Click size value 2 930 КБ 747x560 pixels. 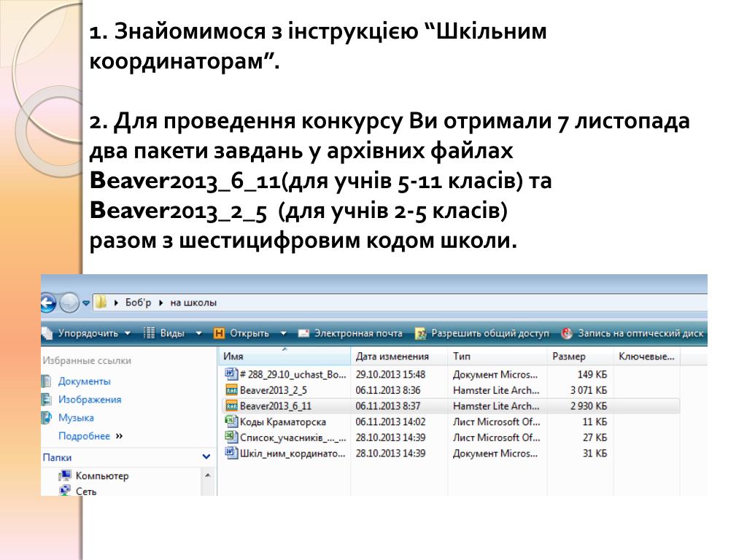point(589,406)
